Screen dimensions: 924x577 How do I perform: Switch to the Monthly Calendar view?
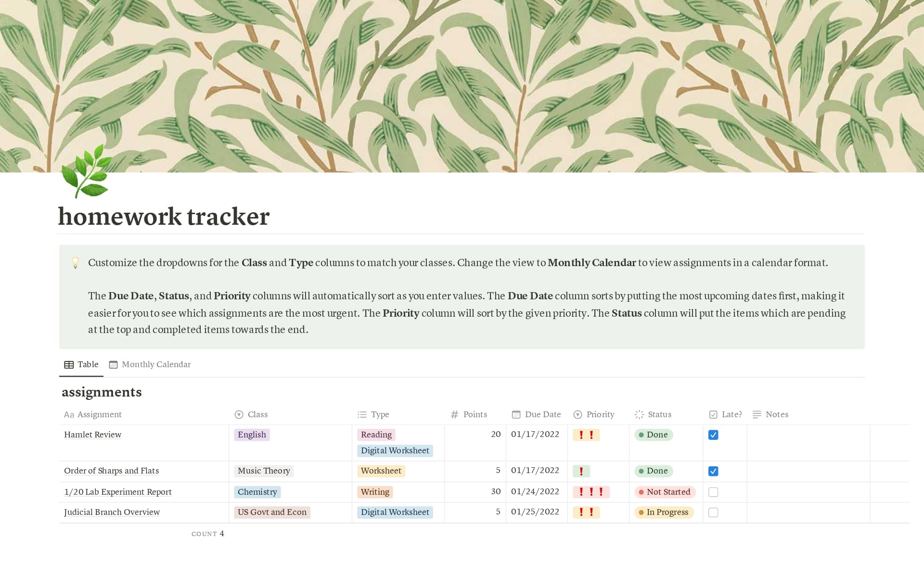click(150, 364)
